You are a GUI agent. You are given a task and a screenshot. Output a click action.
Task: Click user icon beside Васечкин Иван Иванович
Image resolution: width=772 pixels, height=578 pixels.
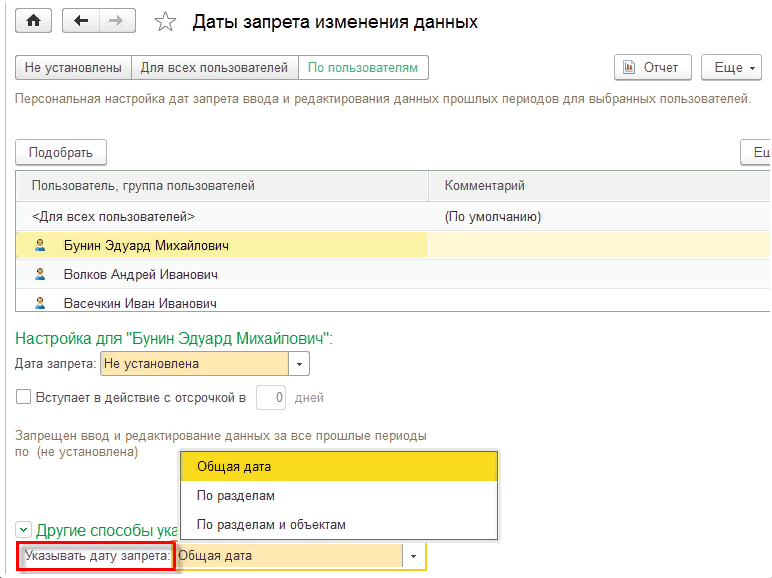40,302
